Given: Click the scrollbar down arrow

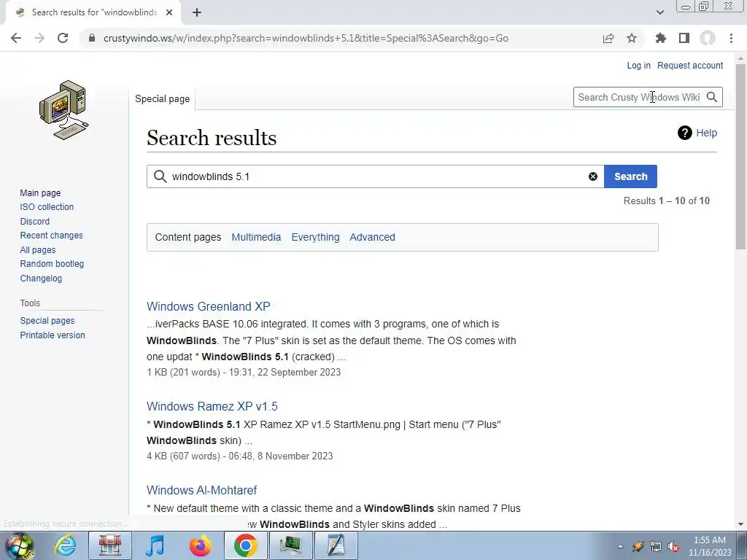Looking at the screenshot, I should tap(740, 524).
